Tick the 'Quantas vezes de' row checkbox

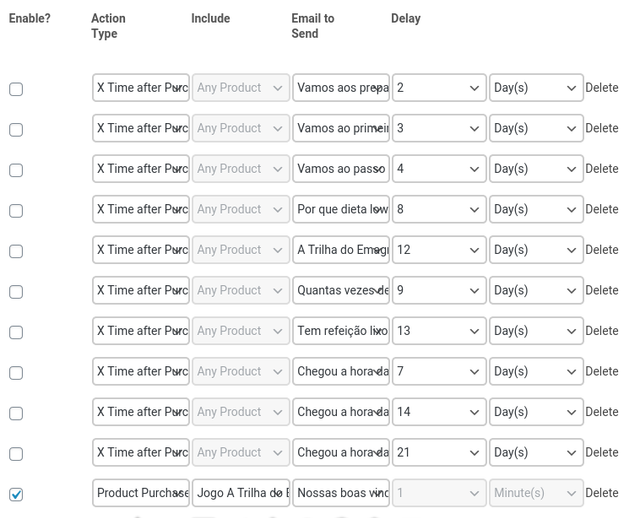(x=16, y=292)
